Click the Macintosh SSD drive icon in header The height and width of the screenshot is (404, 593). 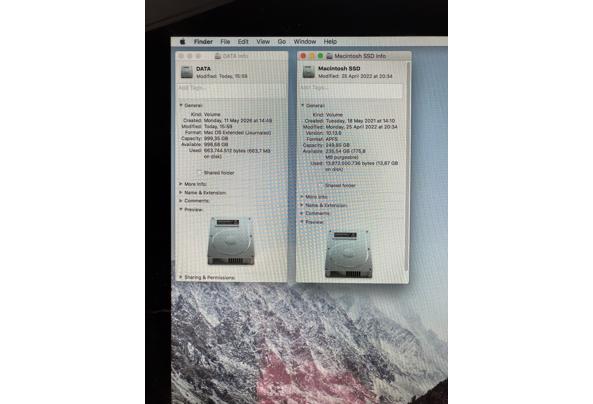click(309, 72)
